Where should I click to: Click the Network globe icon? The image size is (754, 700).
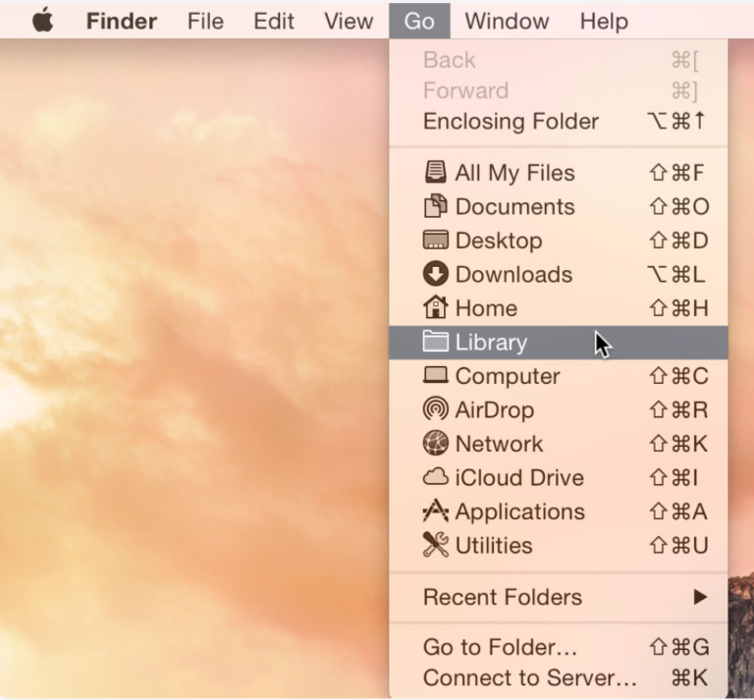click(436, 443)
